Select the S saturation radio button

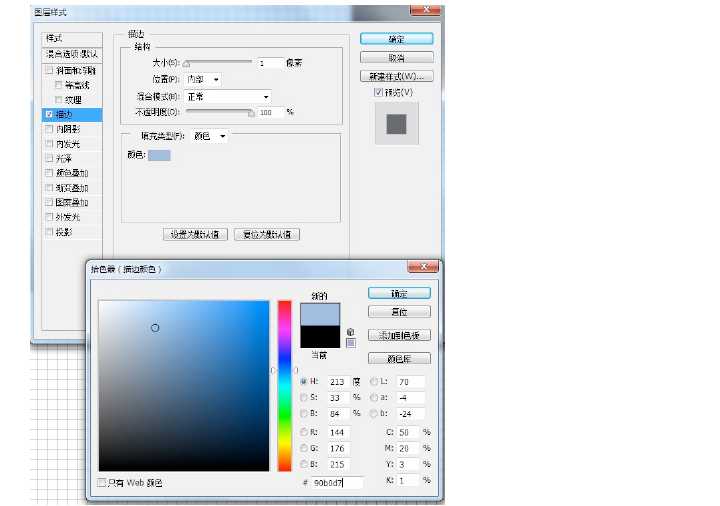304,397
